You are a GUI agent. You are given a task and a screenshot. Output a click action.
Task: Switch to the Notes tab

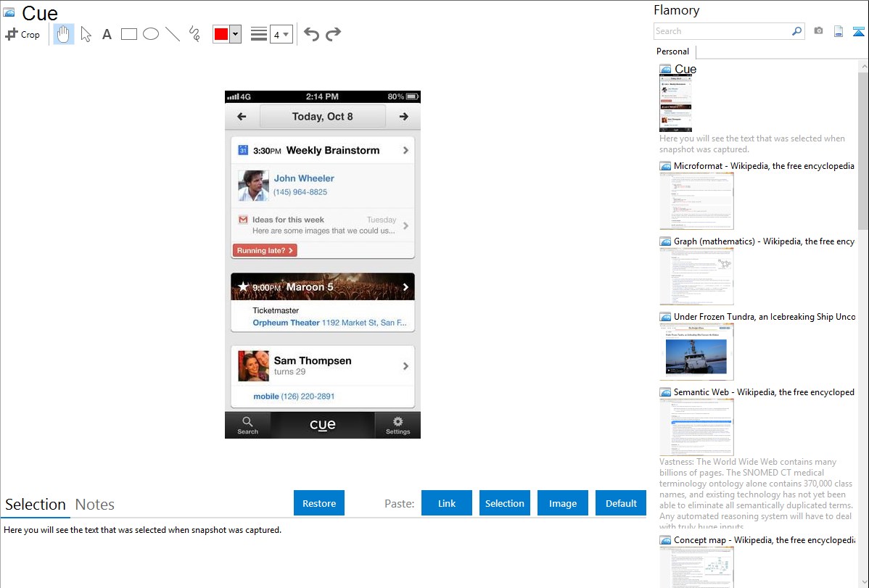[x=95, y=505]
